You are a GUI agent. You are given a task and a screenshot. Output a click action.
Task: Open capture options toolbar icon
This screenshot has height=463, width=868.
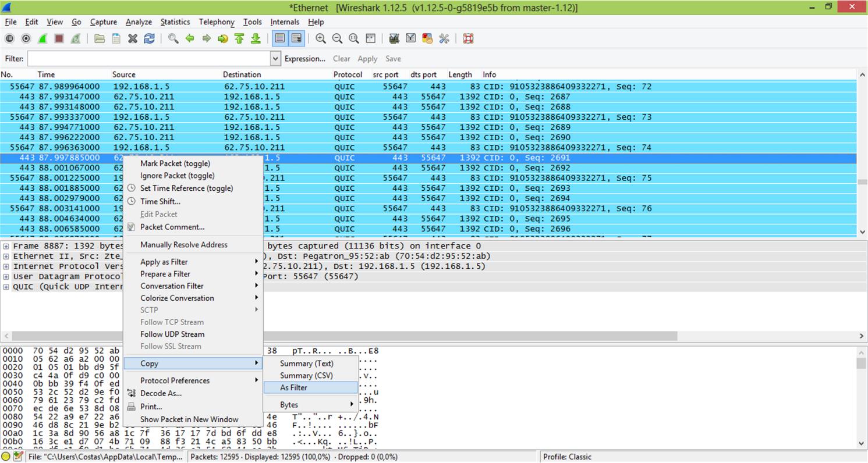pyautogui.click(x=26, y=38)
